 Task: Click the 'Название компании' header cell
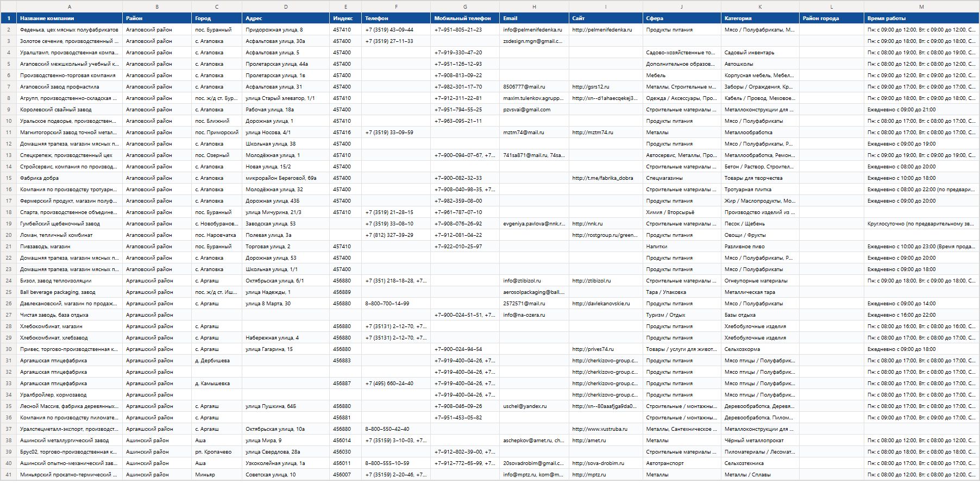70,18
